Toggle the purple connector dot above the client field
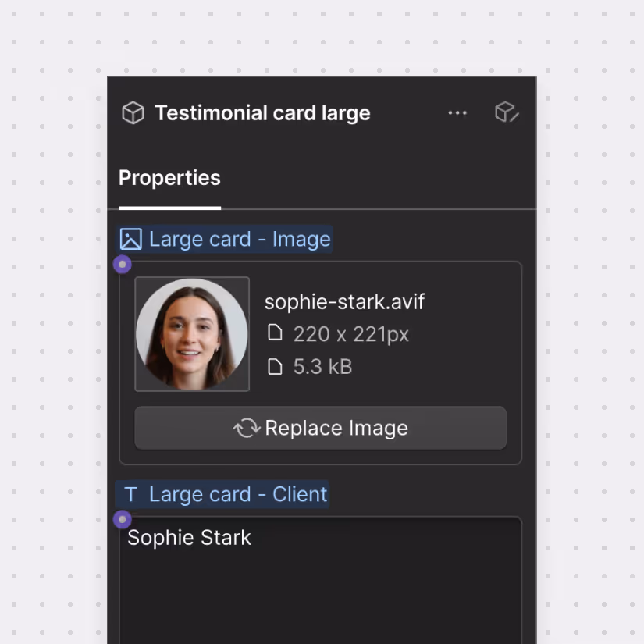644x644 pixels. 123,519
